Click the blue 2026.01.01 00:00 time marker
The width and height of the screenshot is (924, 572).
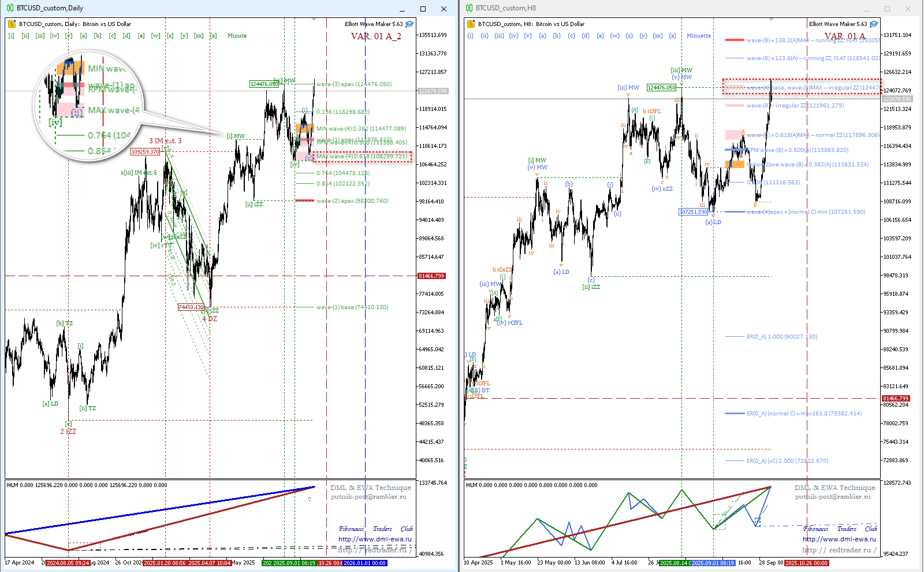click(x=365, y=563)
